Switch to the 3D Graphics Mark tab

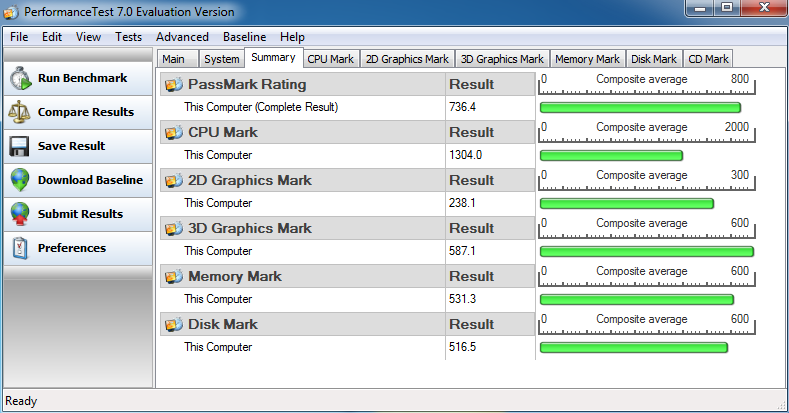click(502, 59)
